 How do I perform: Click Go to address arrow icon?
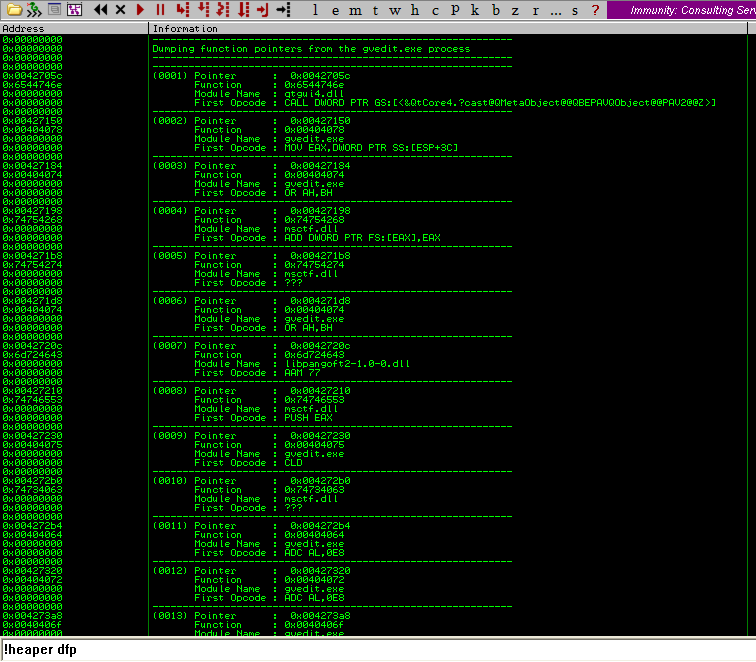pos(284,9)
